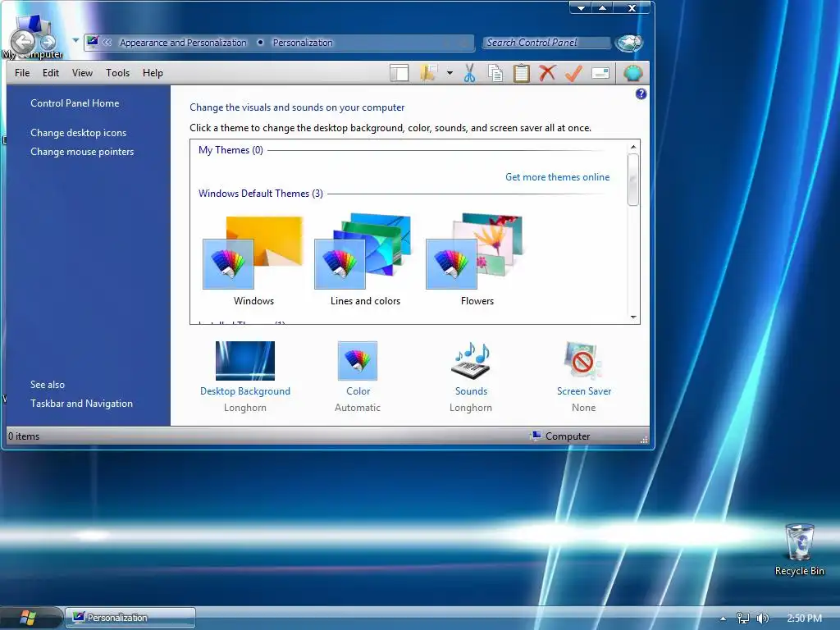Open the Sounds settings icon

tap(471, 361)
